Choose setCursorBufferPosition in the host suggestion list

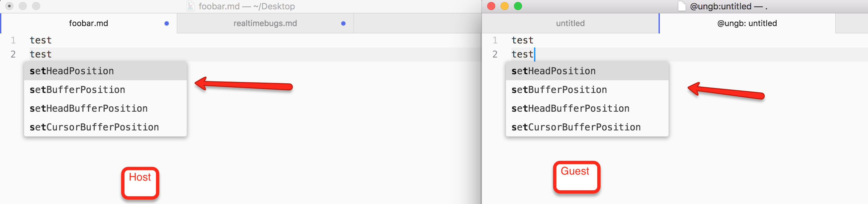pyautogui.click(x=94, y=127)
